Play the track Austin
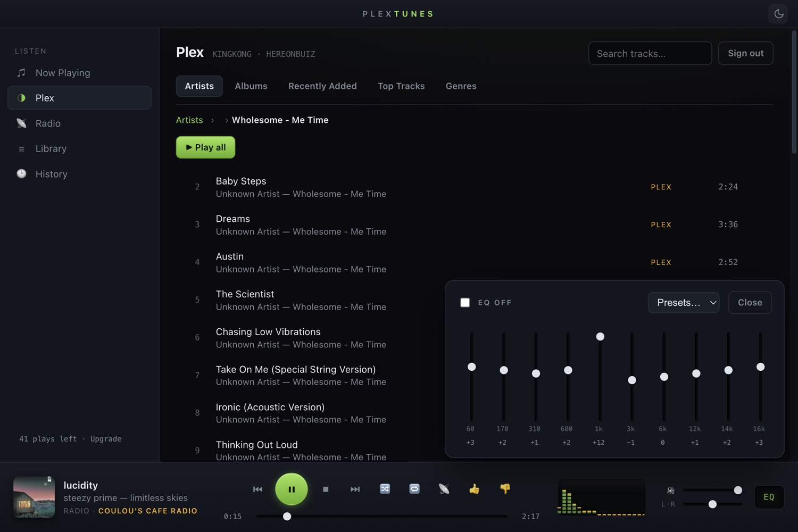The width and height of the screenshot is (798, 532). 475,263
